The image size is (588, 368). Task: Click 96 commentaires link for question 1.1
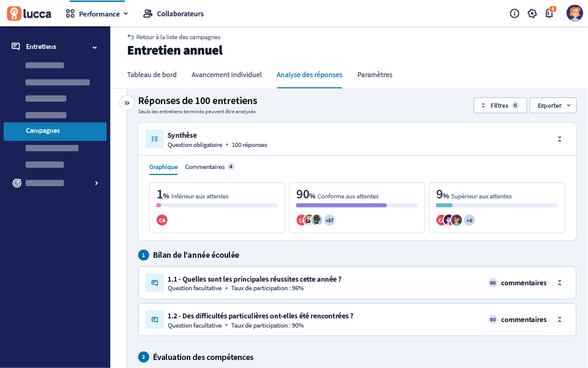[518, 283]
